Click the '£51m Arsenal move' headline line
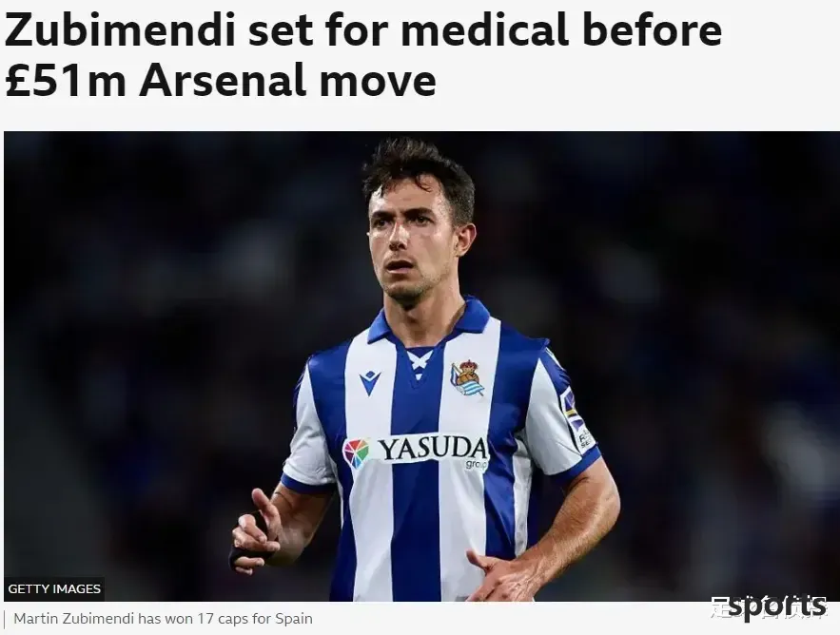The image size is (840, 635). tap(220, 80)
